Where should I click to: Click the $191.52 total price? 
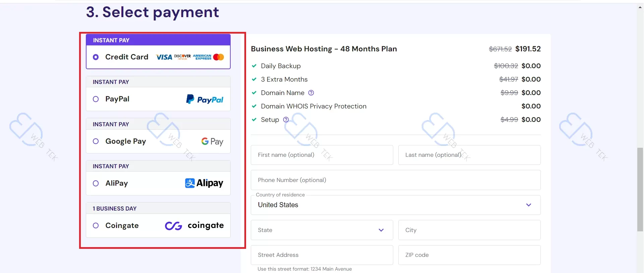[528, 49]
